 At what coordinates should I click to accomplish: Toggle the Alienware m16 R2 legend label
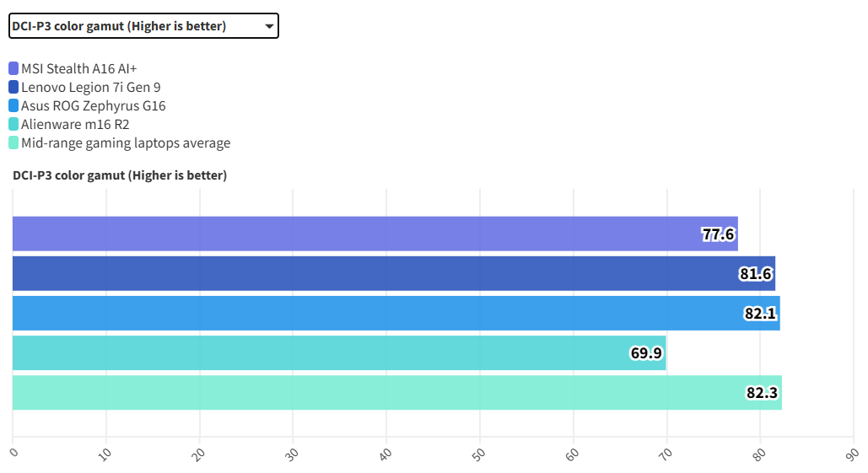pos(75,124)
